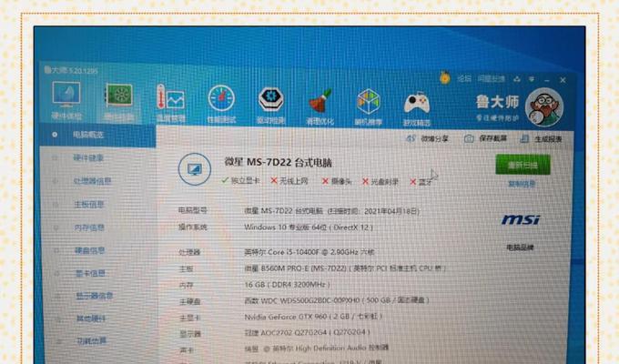Click the 蓝牙 status item
619x364 pixels.
(421, 182)
